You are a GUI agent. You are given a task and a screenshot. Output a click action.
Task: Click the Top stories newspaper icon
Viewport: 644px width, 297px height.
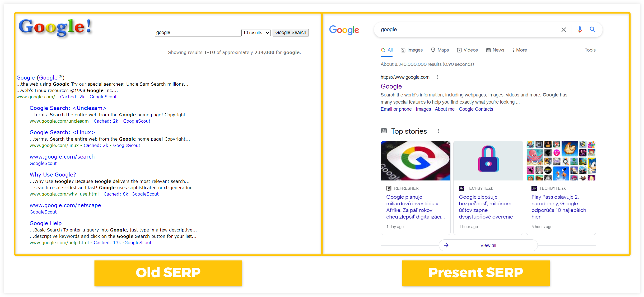[x=384, y=131]
